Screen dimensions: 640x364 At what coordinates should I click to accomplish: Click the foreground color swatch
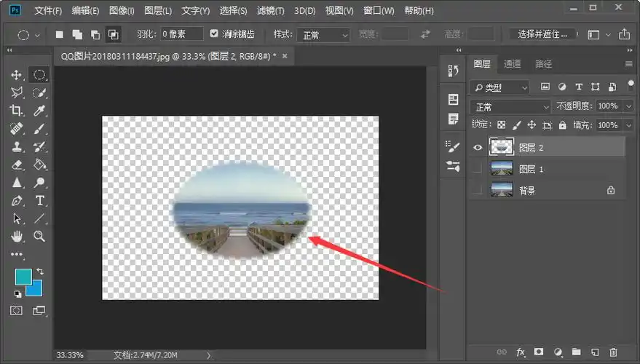tap(23, 276)
